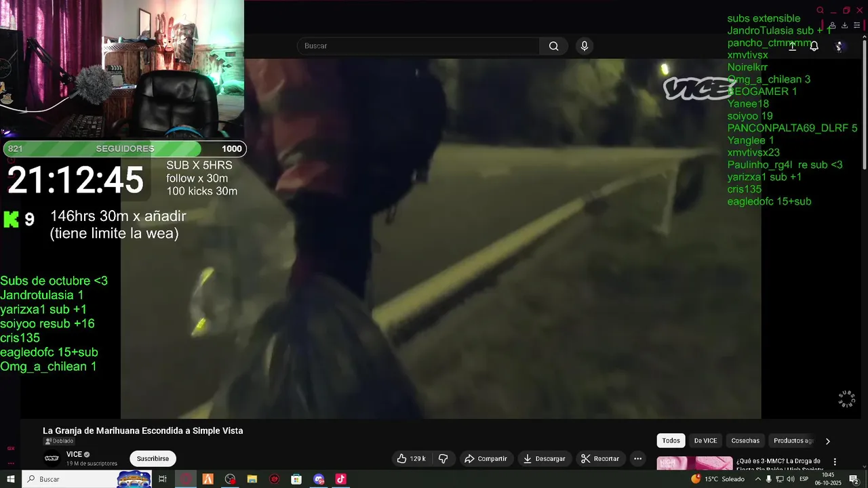
Task: Click the ESP language indicator
Action: coord(804,479)
